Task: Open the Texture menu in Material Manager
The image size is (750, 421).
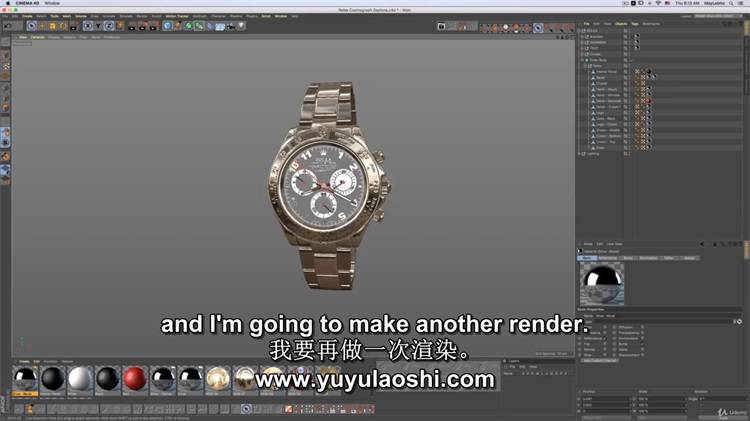Action: coord(67,361)
